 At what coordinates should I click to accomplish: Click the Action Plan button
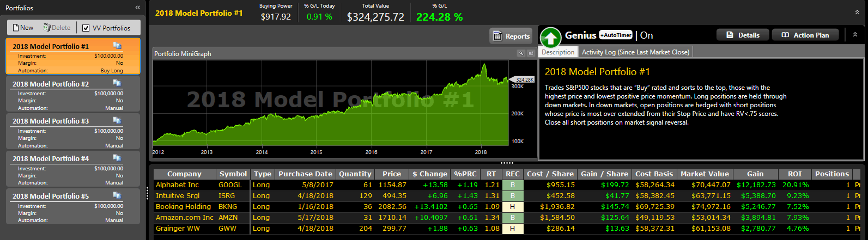pos(805,35)
